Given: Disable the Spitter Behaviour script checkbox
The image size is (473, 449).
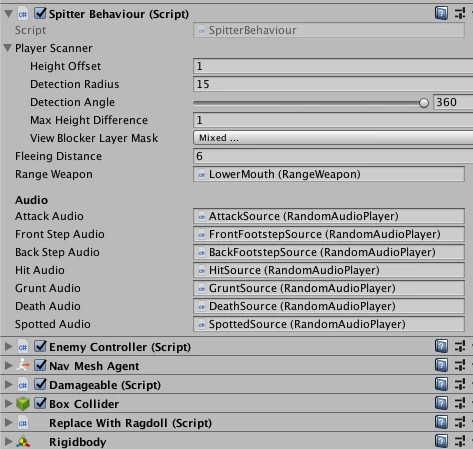Looking at the screenshot, I should (40, 13).
